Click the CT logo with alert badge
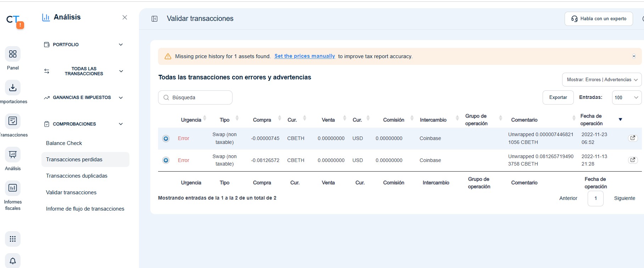Screen dimensions: 644x268 (x=15, y=21)
